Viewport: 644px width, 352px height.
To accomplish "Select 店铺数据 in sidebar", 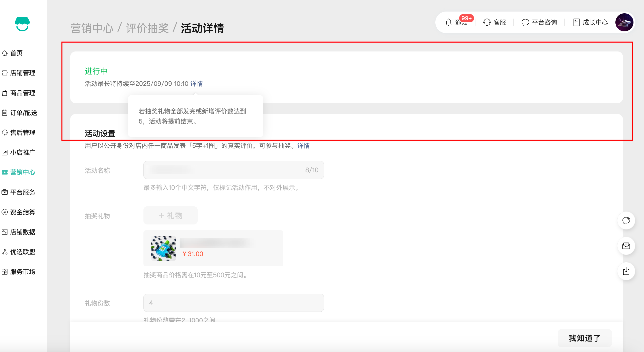I will tap(23, 232).
